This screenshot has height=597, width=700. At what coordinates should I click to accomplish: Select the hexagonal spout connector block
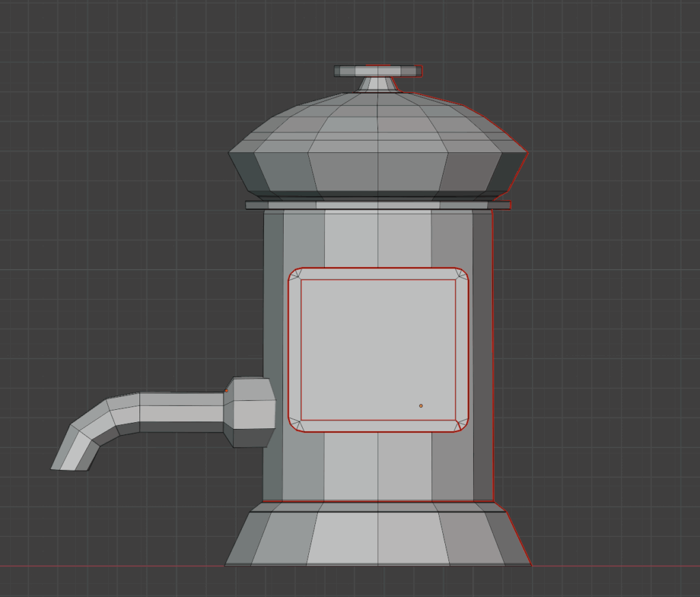pyautogui.click(x=252, y=413)
